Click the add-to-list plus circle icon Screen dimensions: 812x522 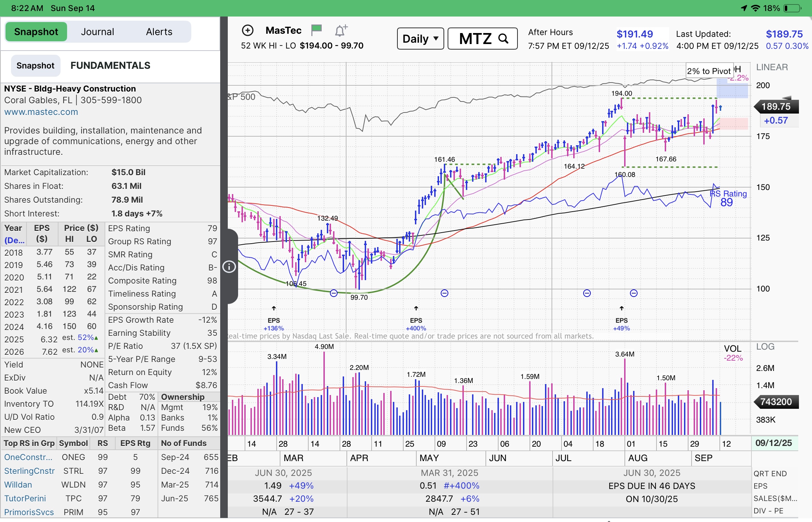(247, 31)
